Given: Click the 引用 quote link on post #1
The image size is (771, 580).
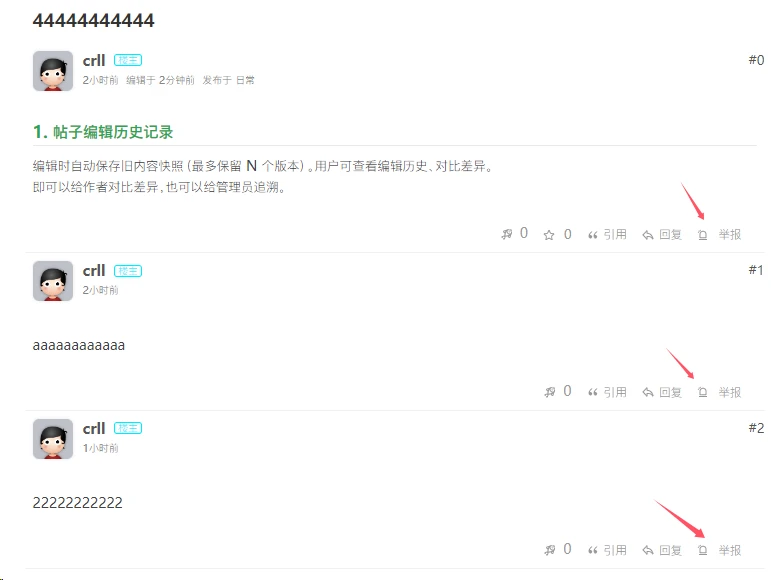Looking at the screenshot, I should point(615,392).
